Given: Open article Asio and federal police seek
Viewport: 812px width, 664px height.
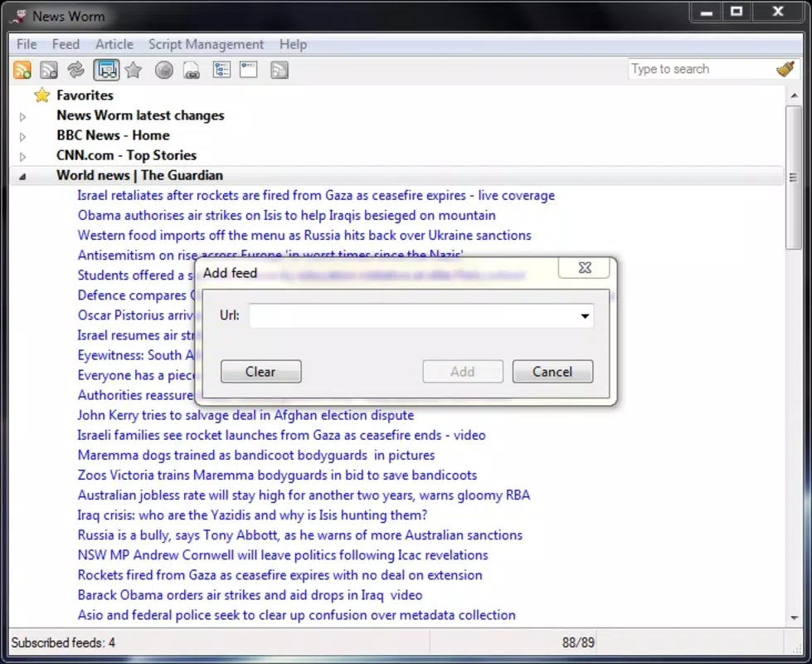Looking at the screenshot, I should pyautogui.click(x=297, y=615).
